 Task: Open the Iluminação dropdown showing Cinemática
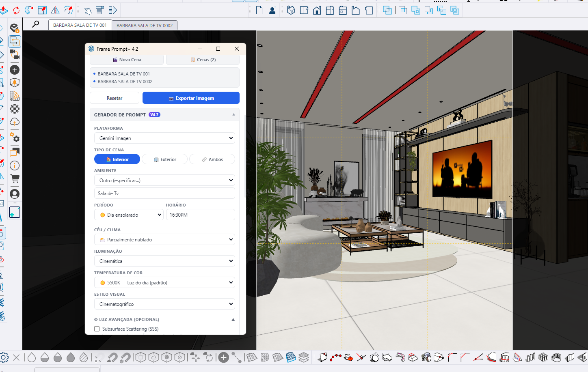point(164,261)
